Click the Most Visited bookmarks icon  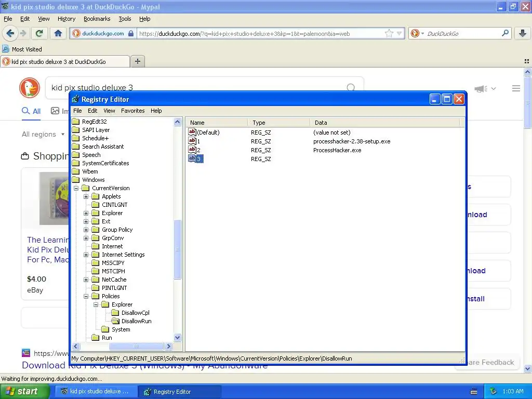[x=6, y=49]
